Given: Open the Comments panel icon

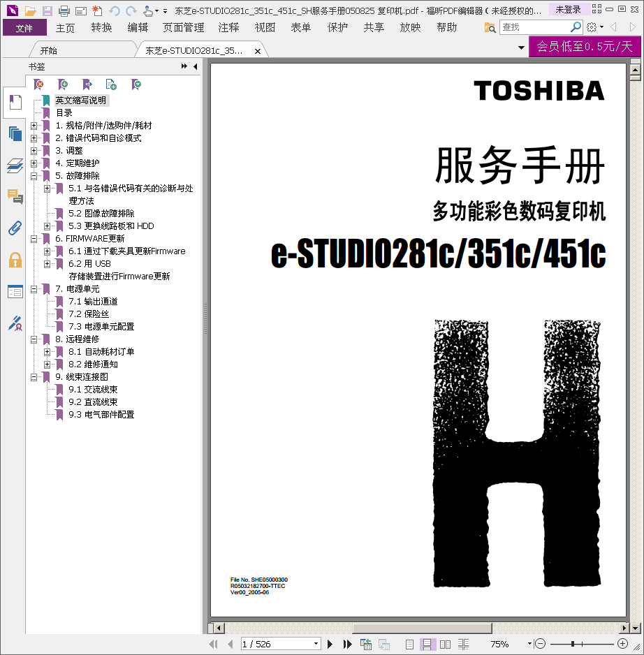Looking at the screenshot, I should (15, 196).
